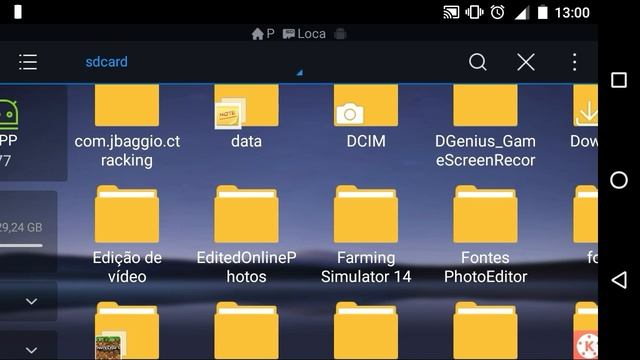Close the current window with X icon
Screen dimensions: 640x360
click(x=526, y=62)
